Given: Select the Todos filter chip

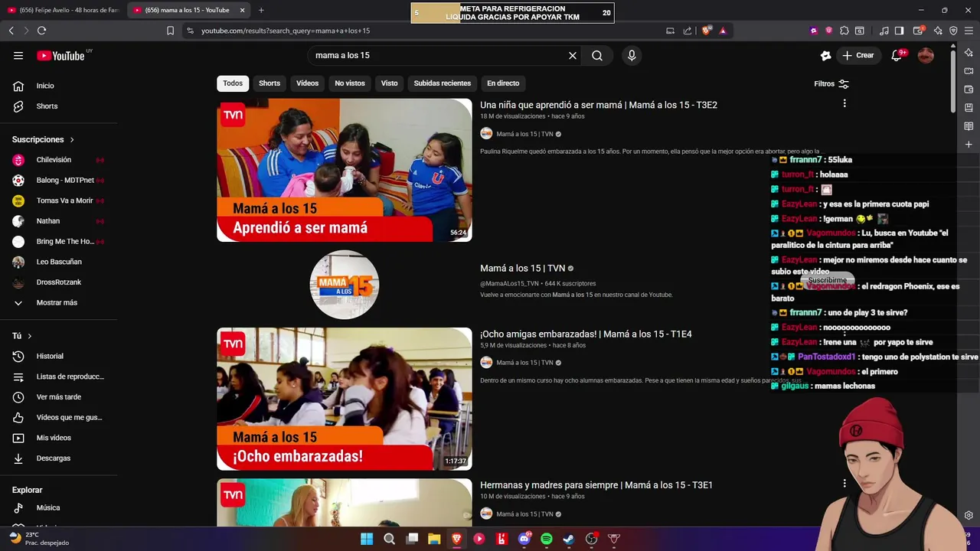Looking at the screenshot, I should tap(233, 83).
